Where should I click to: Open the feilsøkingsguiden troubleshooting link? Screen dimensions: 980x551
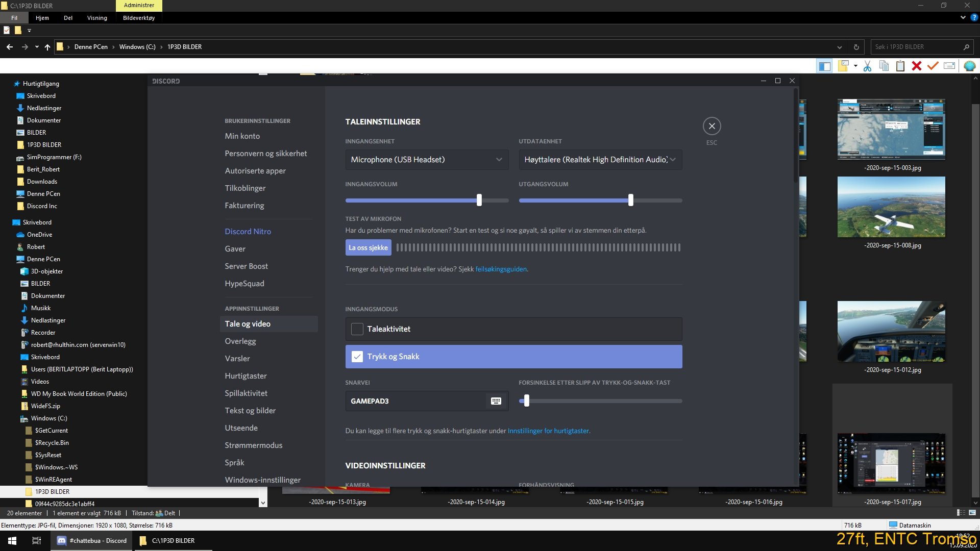(x=501, y=268)
